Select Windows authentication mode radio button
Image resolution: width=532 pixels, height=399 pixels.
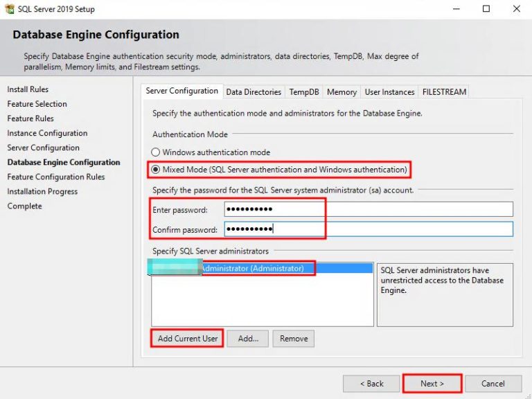click(155, 152)
